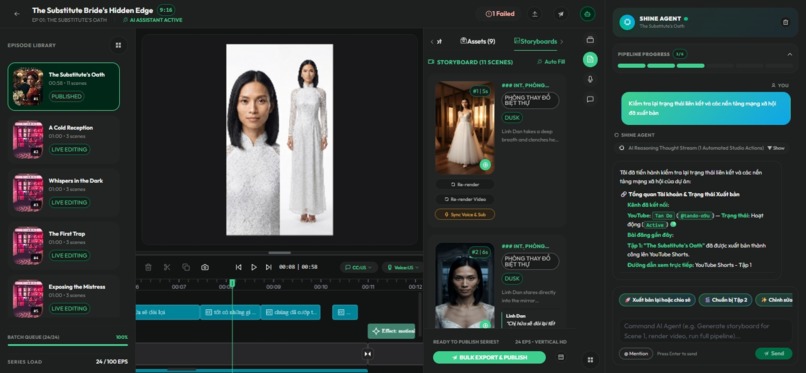Click the Mention button

click(636, 353)
